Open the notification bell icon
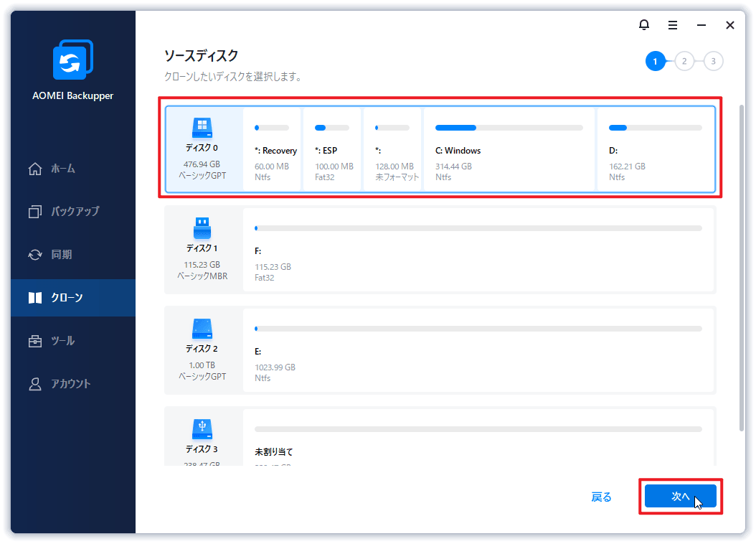The height and width of the screenshot is (544, 756). pos(643,24)
